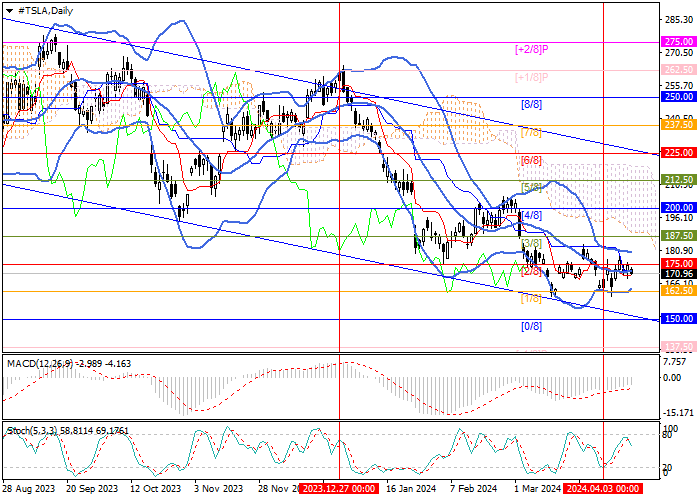Click the 3 Nov 2023 date label
The width and height of the screenshot is (700, 500).
click(x=217, y=489)
